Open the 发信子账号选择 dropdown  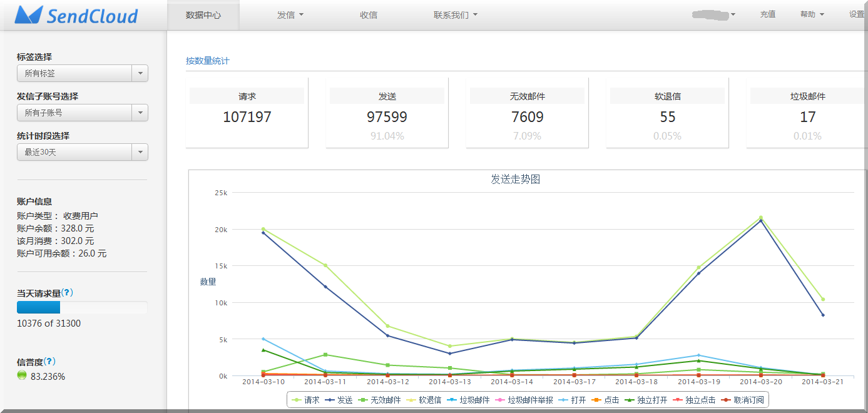[82, 113]
